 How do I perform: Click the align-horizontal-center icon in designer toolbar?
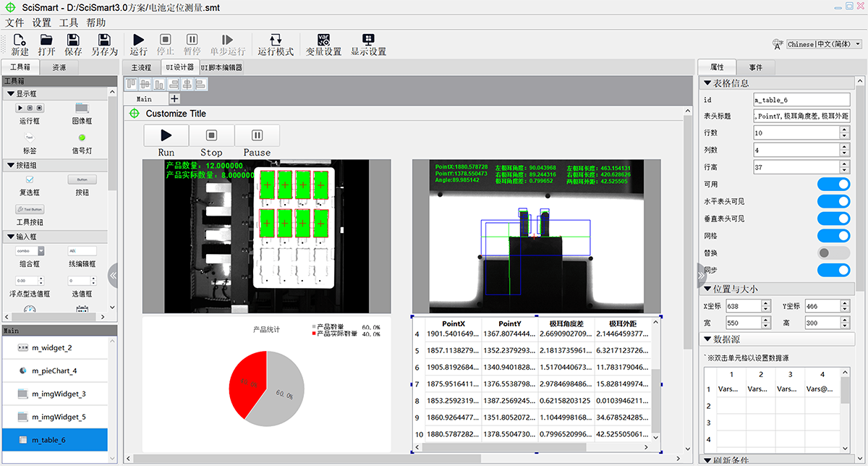[x=187, y=84]
